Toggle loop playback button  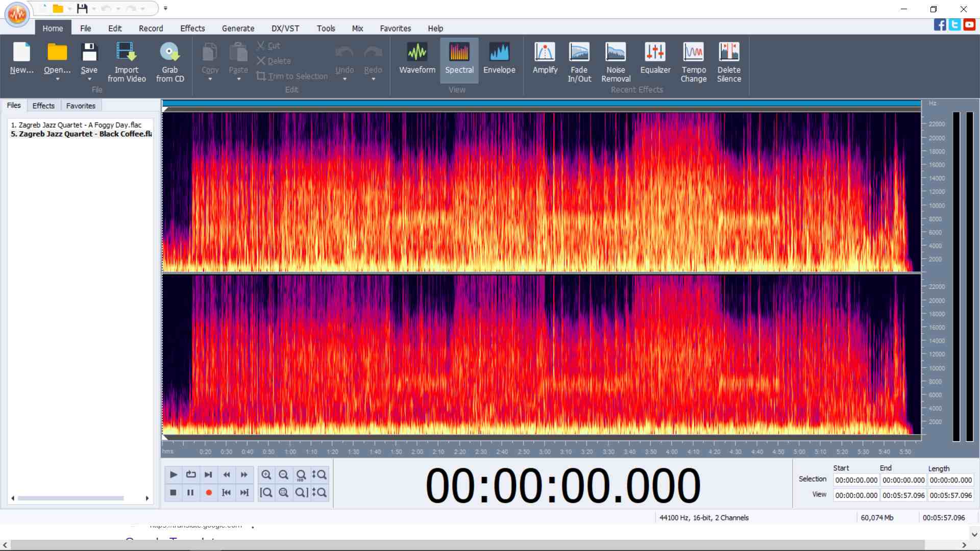click(x=191, y=474)
